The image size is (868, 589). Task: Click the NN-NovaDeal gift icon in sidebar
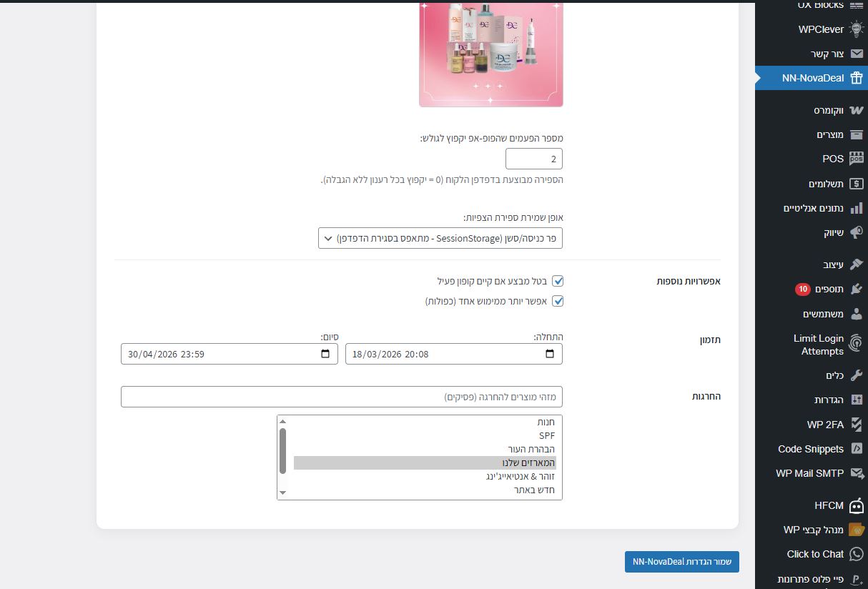[856, 78]
